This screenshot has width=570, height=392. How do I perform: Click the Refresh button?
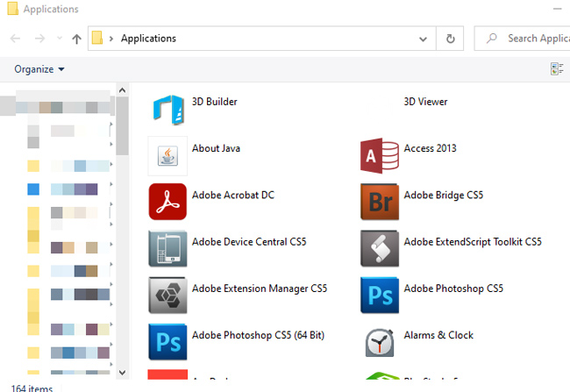pos(451,39)
